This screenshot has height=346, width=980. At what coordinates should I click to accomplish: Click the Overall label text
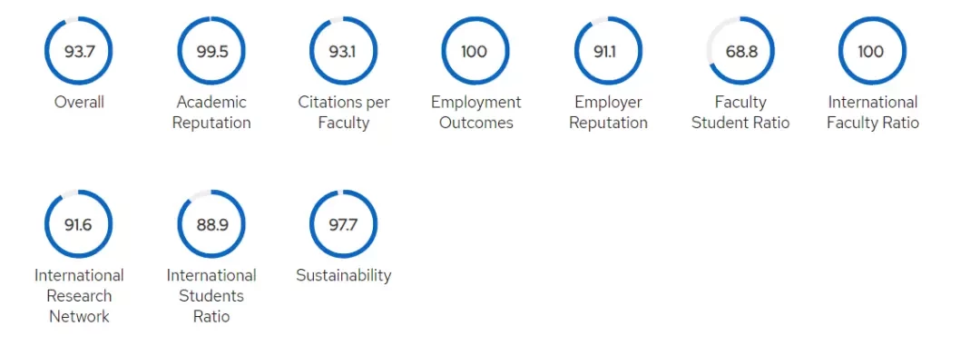click(79, 102)
